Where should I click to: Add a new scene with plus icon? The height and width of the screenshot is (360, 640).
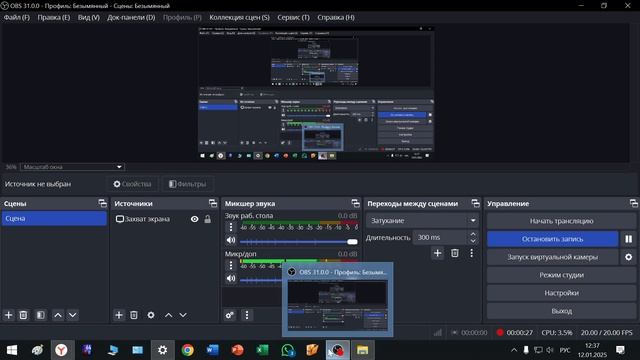click(x=9, y=315)
